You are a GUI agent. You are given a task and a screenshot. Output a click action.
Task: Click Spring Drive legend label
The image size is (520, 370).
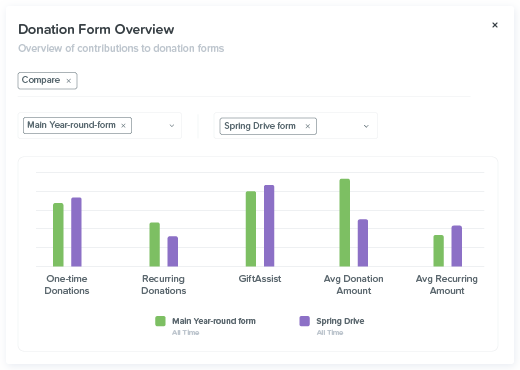click(340, 321)
